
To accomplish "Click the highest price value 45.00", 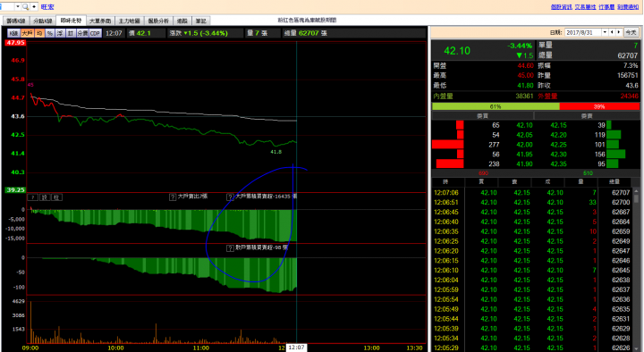I will pyautogui.click(x=525, y=75).
